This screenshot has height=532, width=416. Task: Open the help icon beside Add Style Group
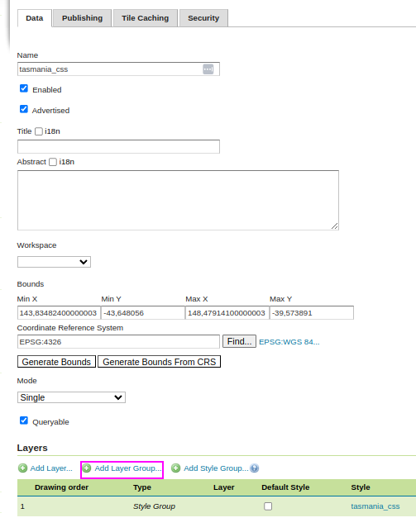(x=255, y=468)
